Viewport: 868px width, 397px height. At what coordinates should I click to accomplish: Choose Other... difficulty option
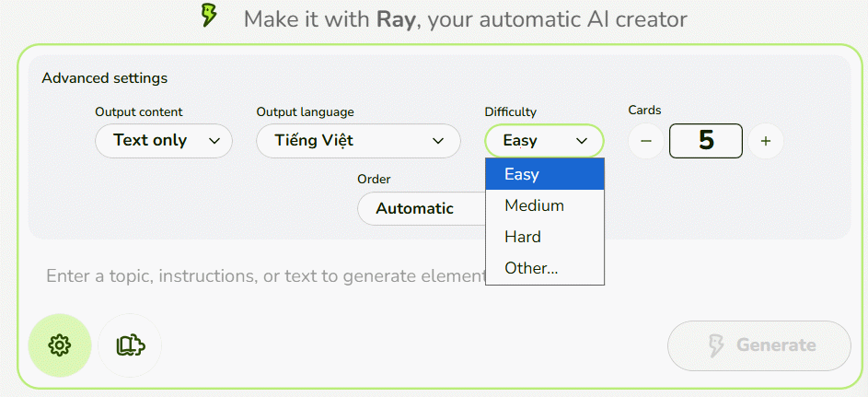545,269
